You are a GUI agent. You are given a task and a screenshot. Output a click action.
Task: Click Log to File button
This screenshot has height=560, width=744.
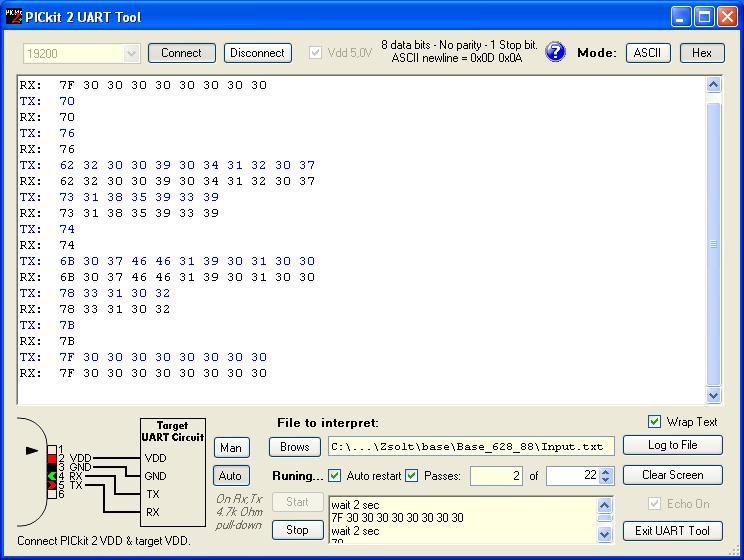672,445
